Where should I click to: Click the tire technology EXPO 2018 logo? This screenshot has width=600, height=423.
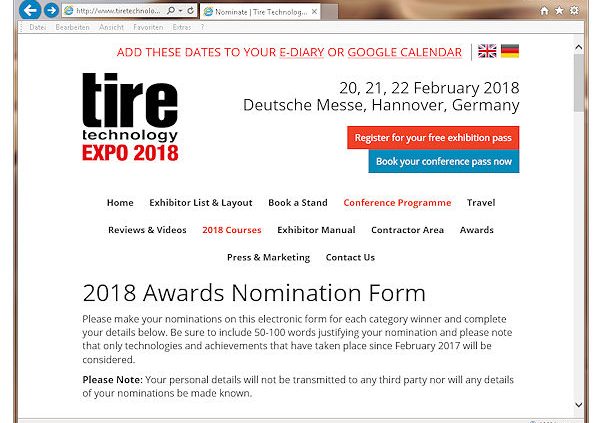[130, 117]
